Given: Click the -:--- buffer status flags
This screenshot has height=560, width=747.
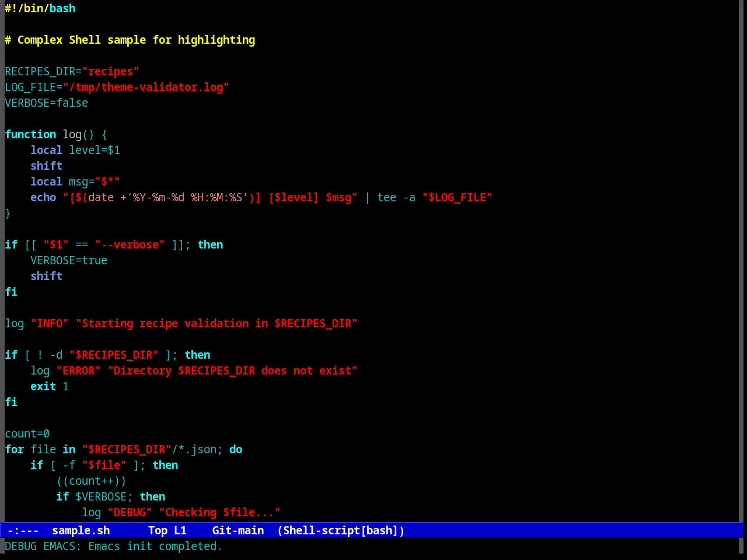Looking at the screenshot, I should 23,530.
